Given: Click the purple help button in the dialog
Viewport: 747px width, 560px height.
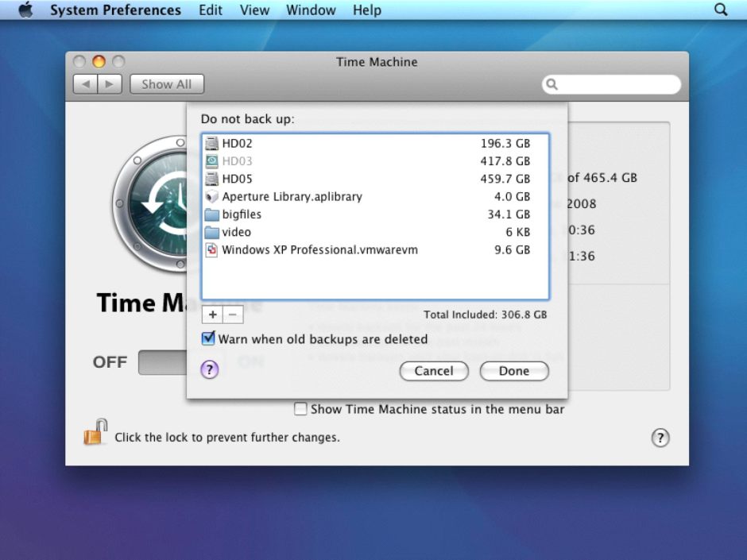Looking at the screenshot, I should click(x=209, y=369).
